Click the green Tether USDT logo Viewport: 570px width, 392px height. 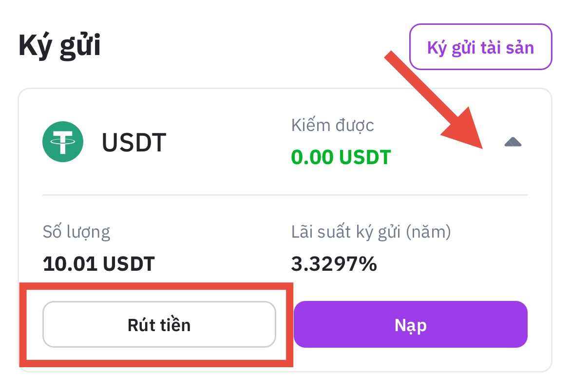(63, 142)
